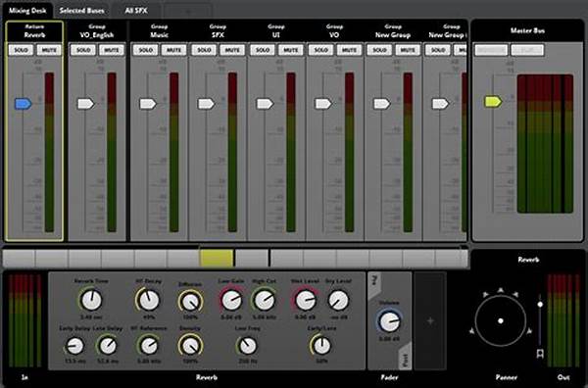588x388 pixels.
Task: Solo the Reverb return bus
Action: click(x=21, y=50)
